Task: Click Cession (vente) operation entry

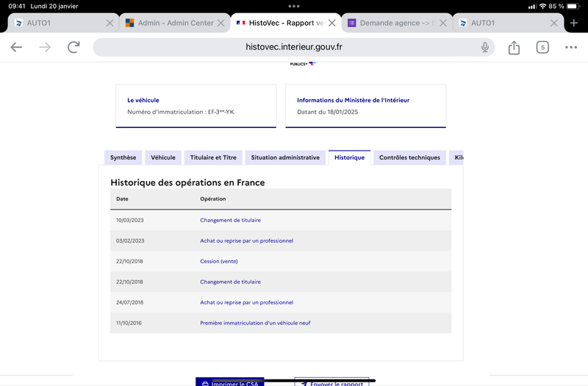Action: [x=218, y=261]
